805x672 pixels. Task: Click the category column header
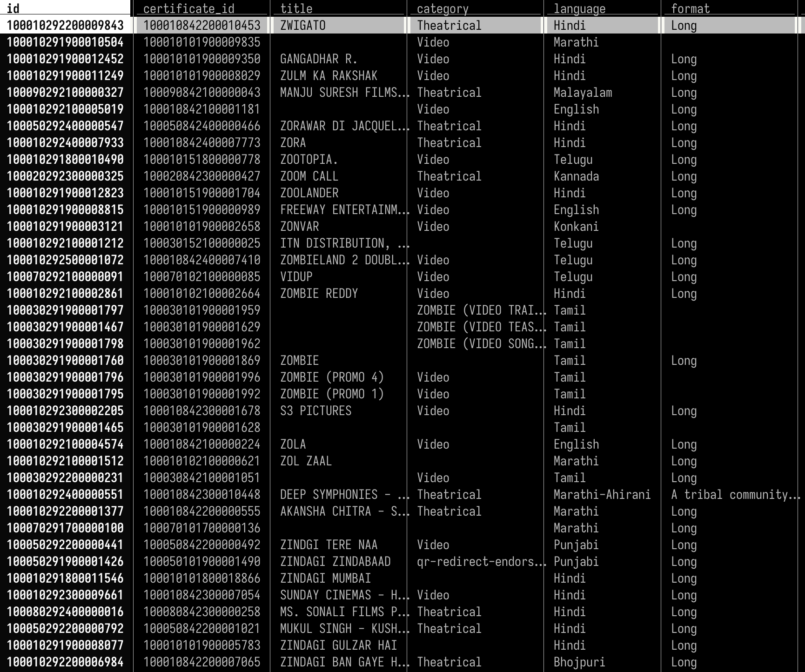(443, 8)
